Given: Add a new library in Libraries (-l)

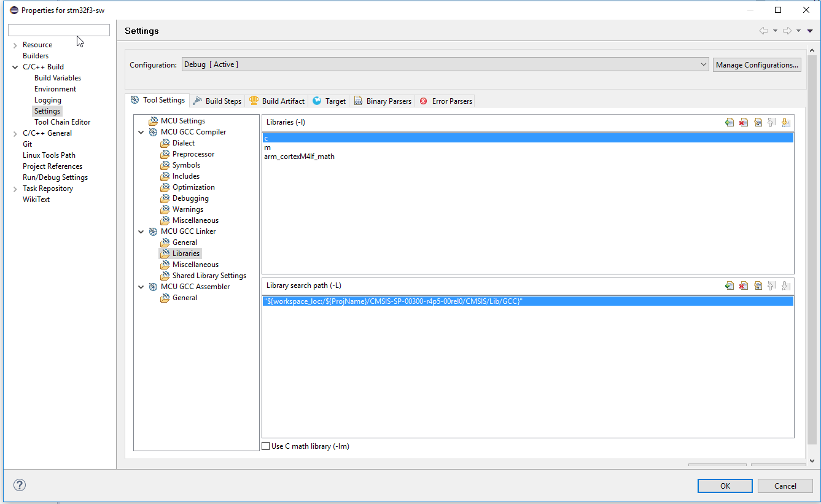Looking at the screenshot, I should click(x=730, y=122).
